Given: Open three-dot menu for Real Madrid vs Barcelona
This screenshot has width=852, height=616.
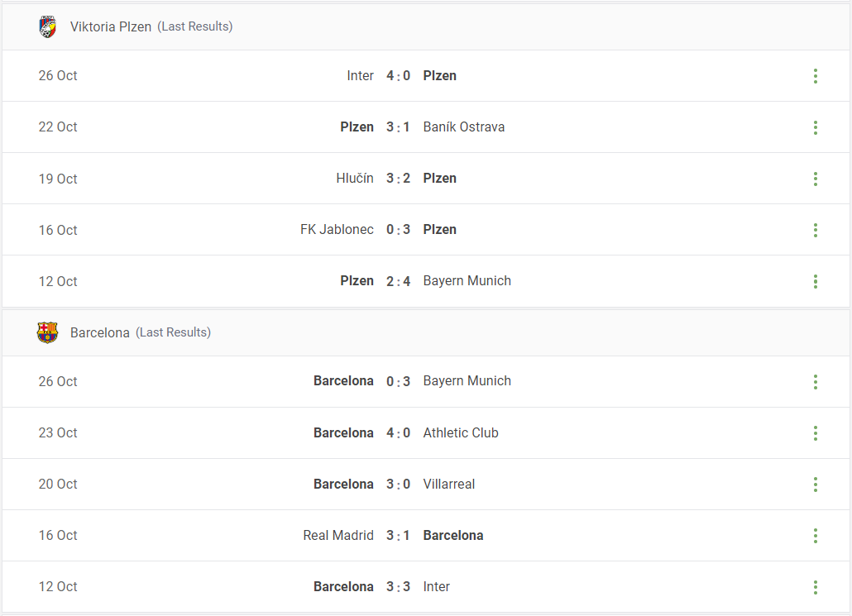Looking at the screenshot, I should pos(815,536).
